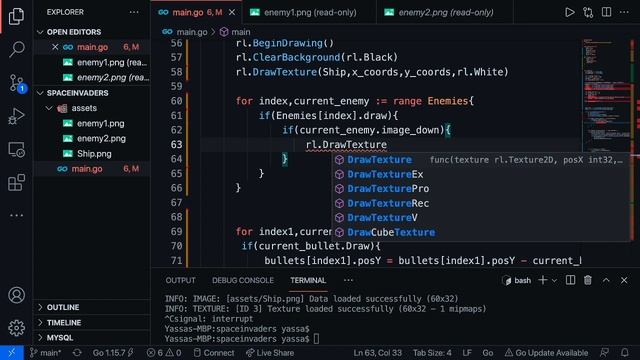Open main.go in the file tree

click(91, 169)
